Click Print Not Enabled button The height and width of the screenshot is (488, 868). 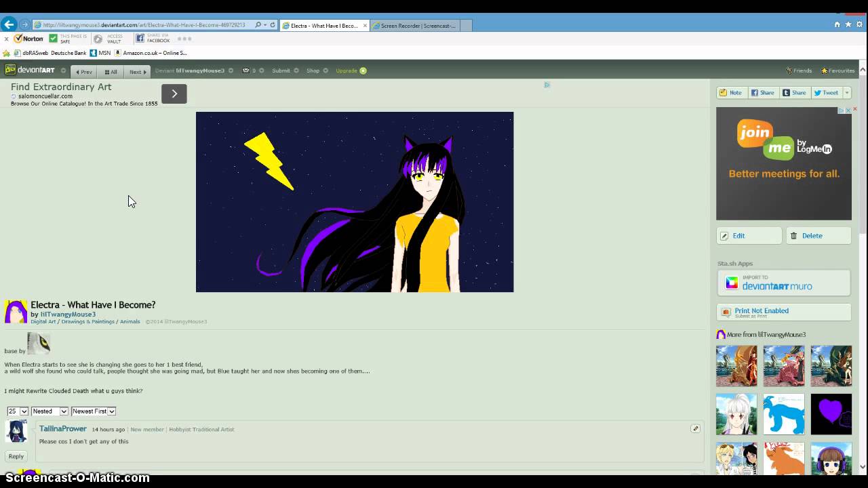click(x=783, y=312)
